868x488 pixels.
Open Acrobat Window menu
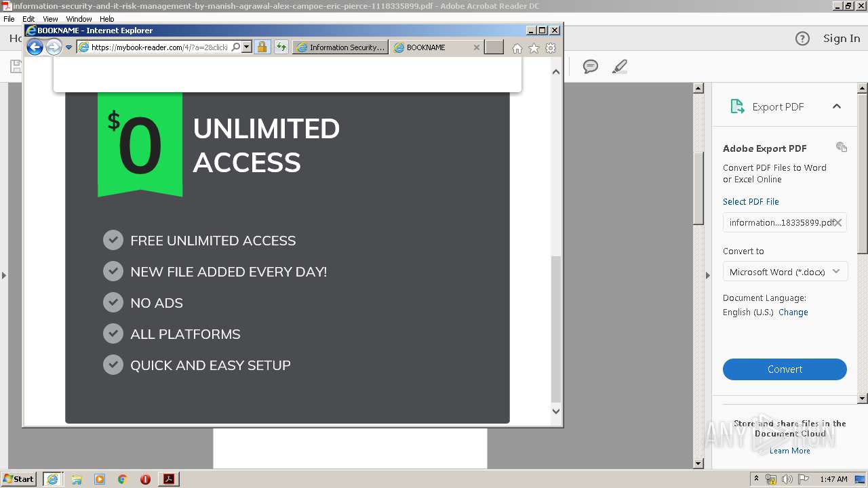point(79,19)
